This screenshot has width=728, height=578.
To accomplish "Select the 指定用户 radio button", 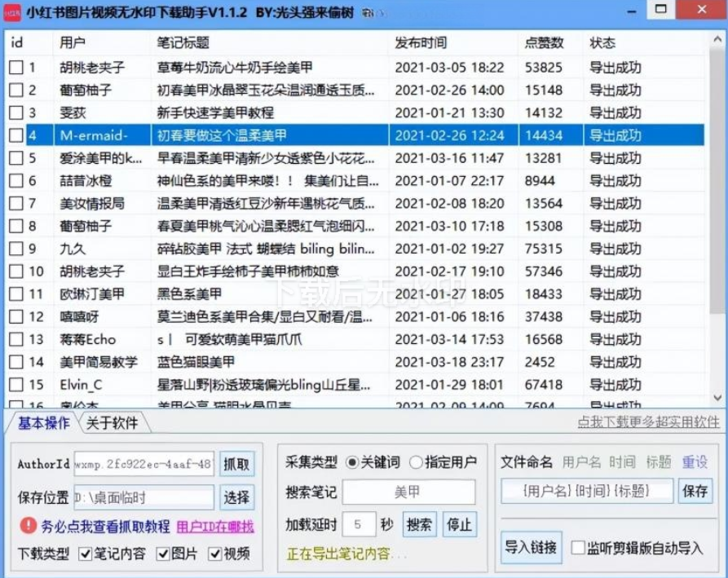I will (416, 462).
